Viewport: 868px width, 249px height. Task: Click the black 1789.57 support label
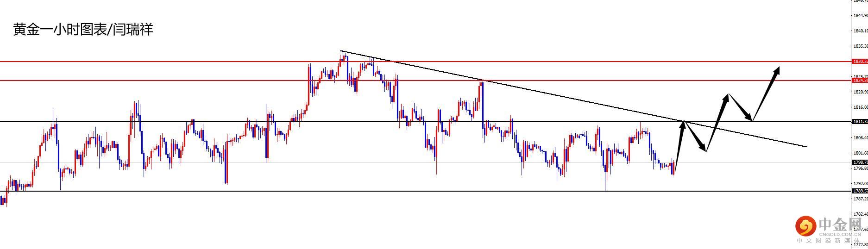click(860, 191)
